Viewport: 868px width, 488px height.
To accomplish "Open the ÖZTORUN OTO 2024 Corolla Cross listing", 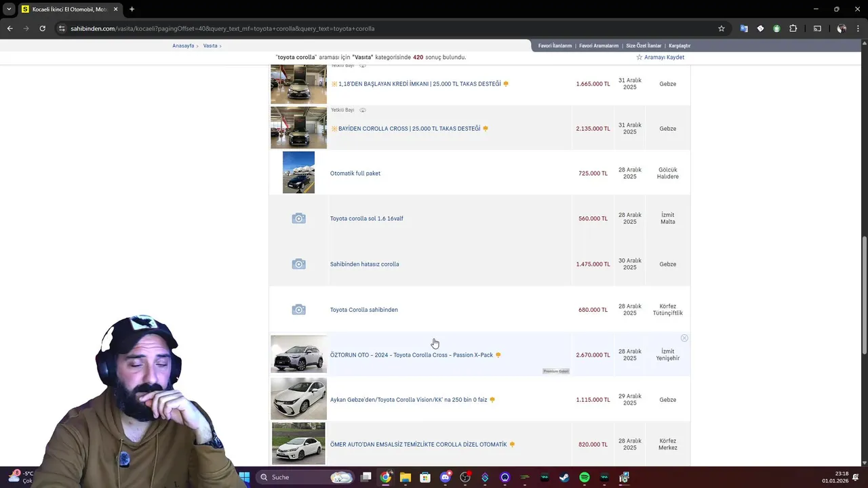I will (412, 355).
